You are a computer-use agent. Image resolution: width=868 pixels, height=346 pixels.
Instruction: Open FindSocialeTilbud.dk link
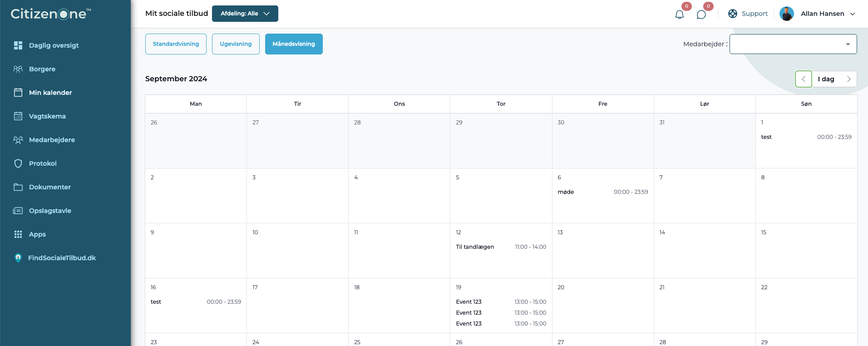62,258
